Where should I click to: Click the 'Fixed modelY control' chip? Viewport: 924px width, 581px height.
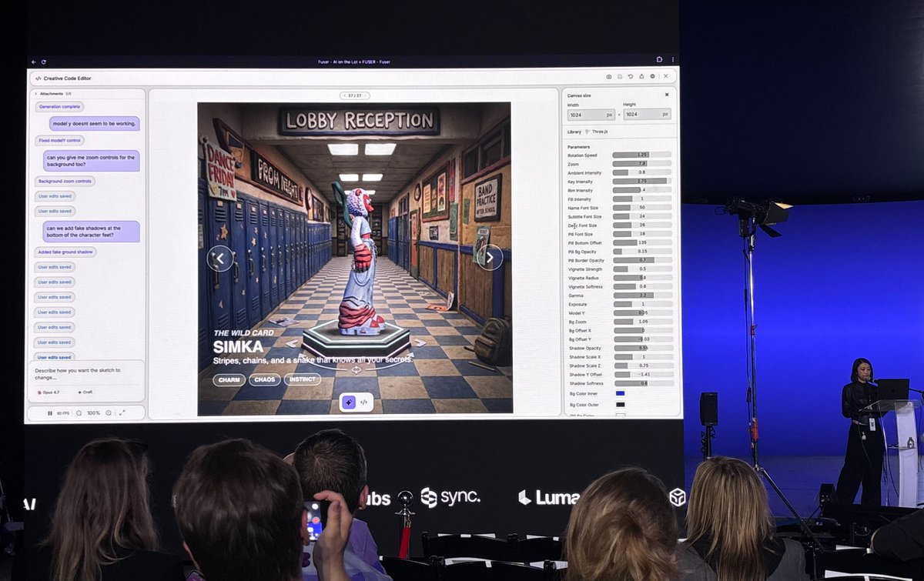tap(59, 140)
